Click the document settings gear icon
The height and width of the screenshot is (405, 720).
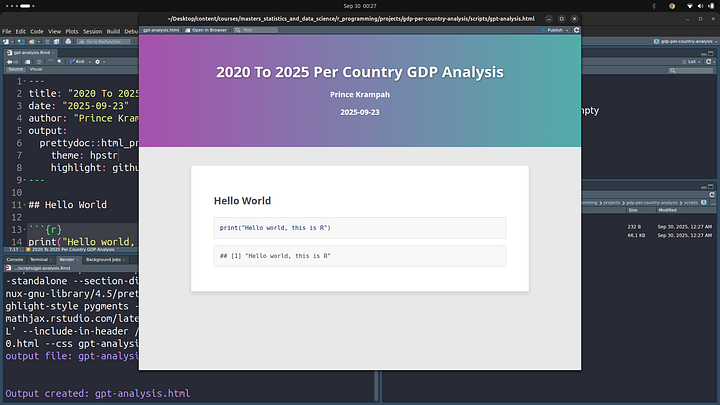[x=97, y=62]
